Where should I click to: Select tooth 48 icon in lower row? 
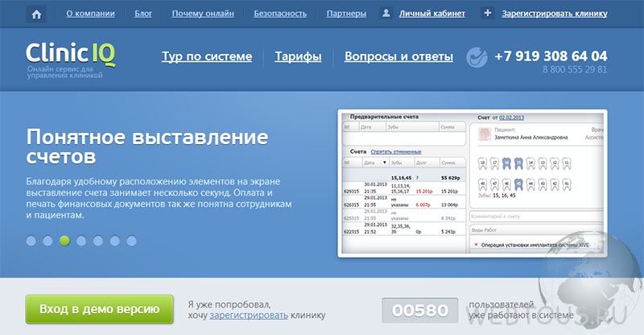coord(482,184)
